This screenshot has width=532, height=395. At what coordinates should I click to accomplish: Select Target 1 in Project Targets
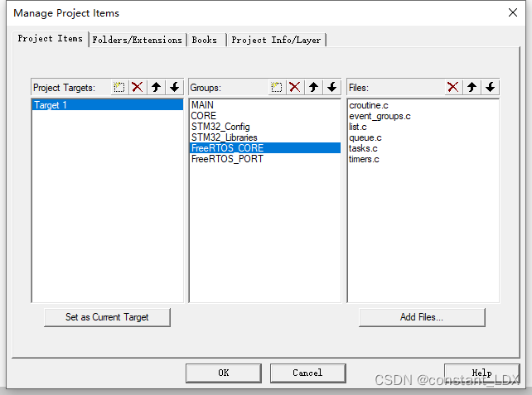[108, 105]
